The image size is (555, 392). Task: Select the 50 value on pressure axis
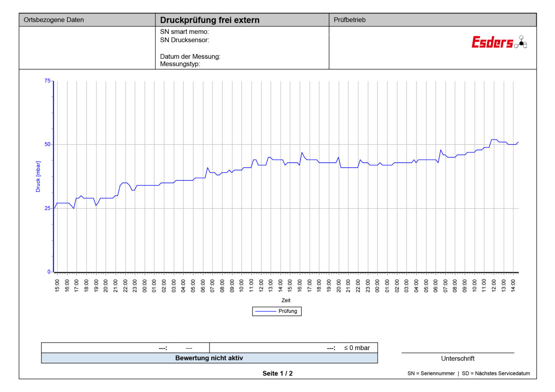point(48,144)
